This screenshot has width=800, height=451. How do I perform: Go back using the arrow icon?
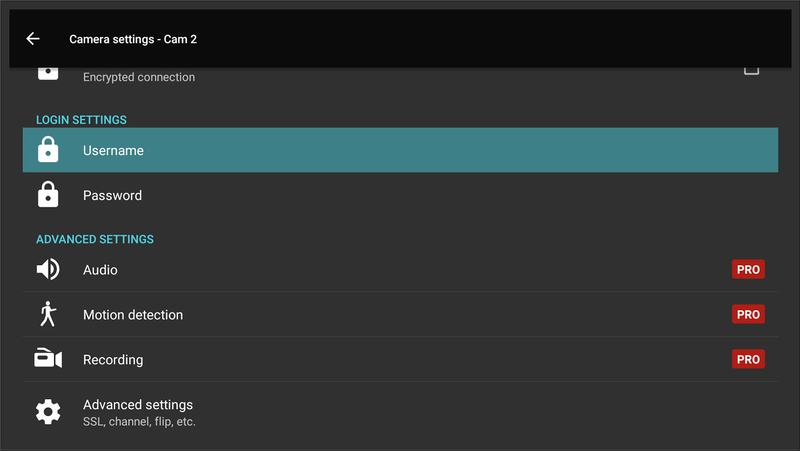pos(33,39)
